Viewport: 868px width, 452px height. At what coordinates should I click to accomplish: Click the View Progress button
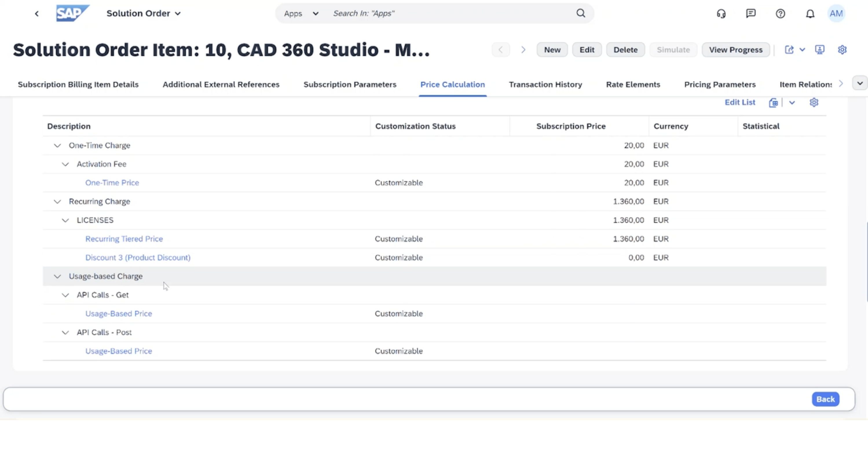coord(736,50)
